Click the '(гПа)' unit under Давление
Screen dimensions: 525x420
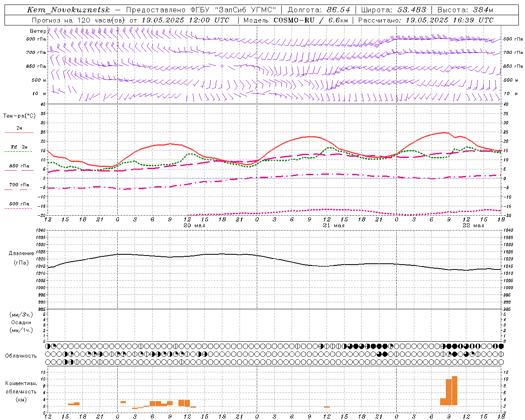21,263
